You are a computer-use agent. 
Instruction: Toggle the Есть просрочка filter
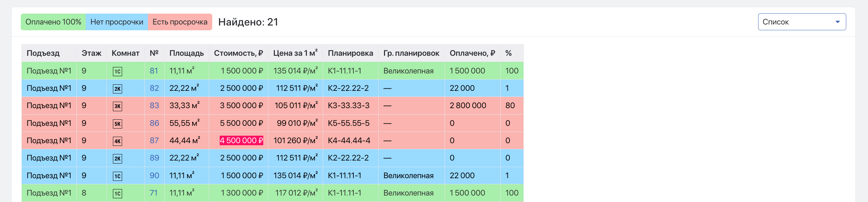tap(180, 22)
